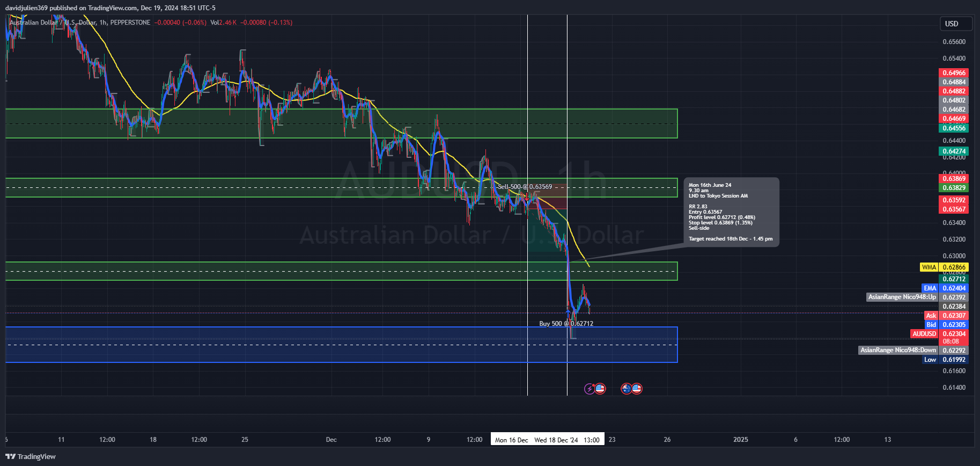
Task: Open the trade notes annotation box
Action: [732, 212]
